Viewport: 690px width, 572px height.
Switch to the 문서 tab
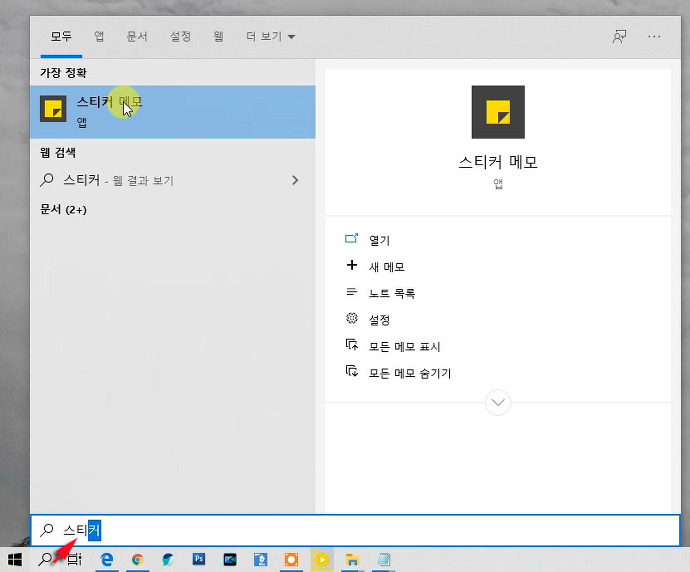coord(137,37)
